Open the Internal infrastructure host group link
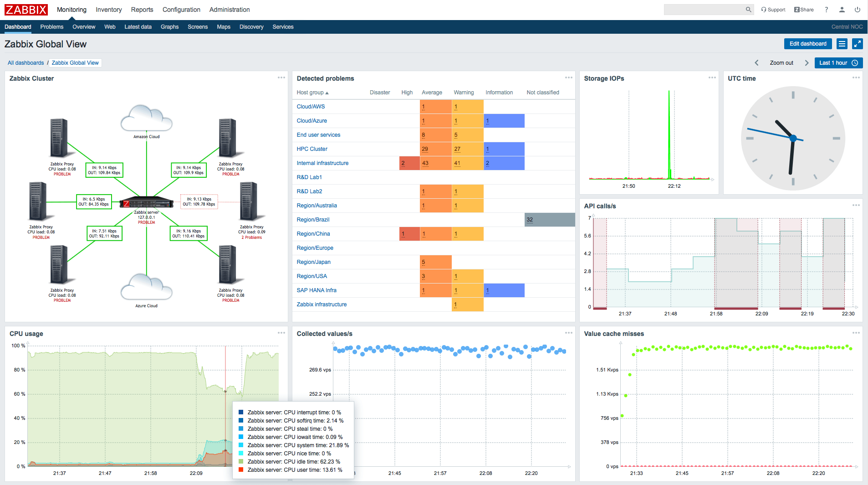Screen dimensions: 868x485 tap(322, 163)
